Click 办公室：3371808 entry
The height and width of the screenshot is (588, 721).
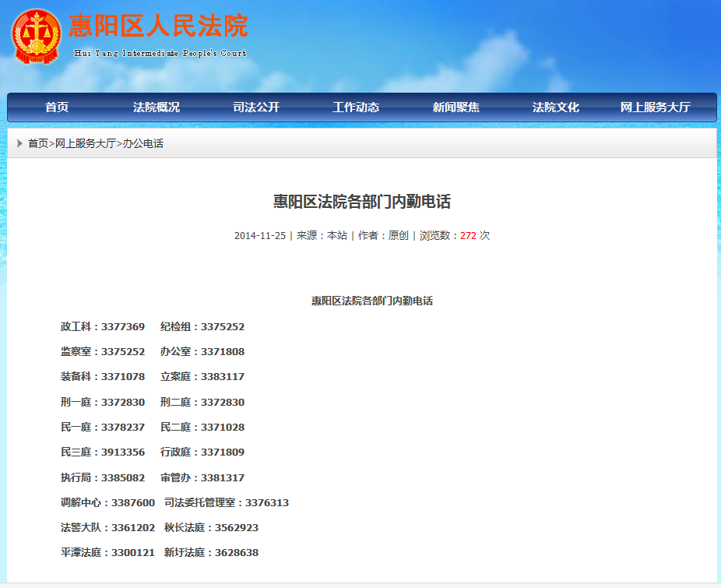[202, 351]
